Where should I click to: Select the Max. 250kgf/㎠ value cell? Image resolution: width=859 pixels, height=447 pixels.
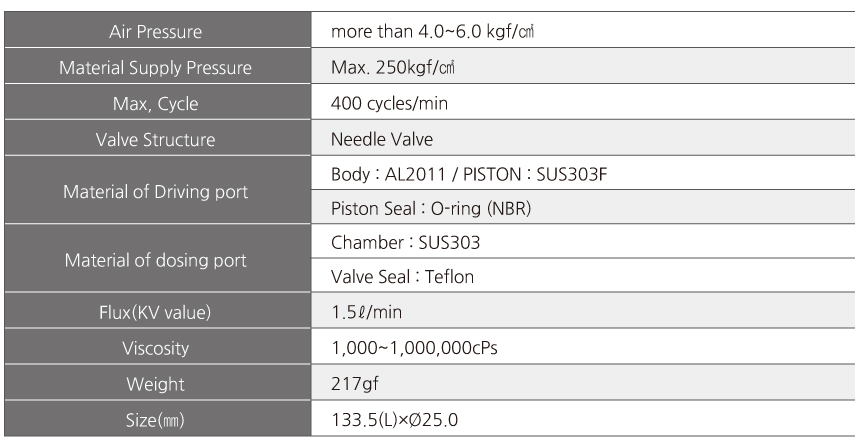click(583, 66)
